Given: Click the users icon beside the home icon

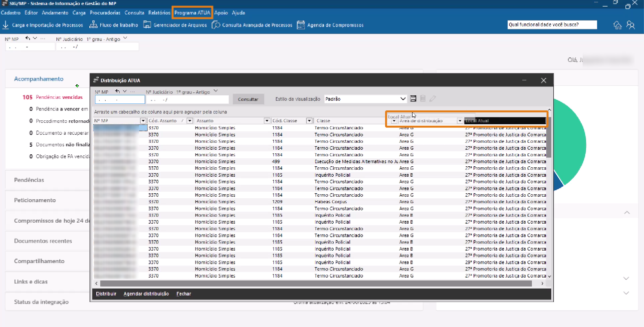Looking at the screenshot, I should [631, 25].
